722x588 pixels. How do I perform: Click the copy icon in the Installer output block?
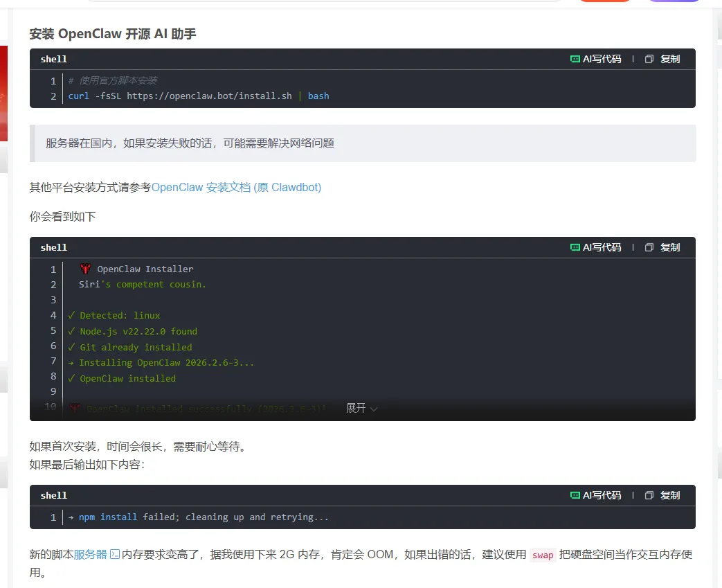(649, 247)
